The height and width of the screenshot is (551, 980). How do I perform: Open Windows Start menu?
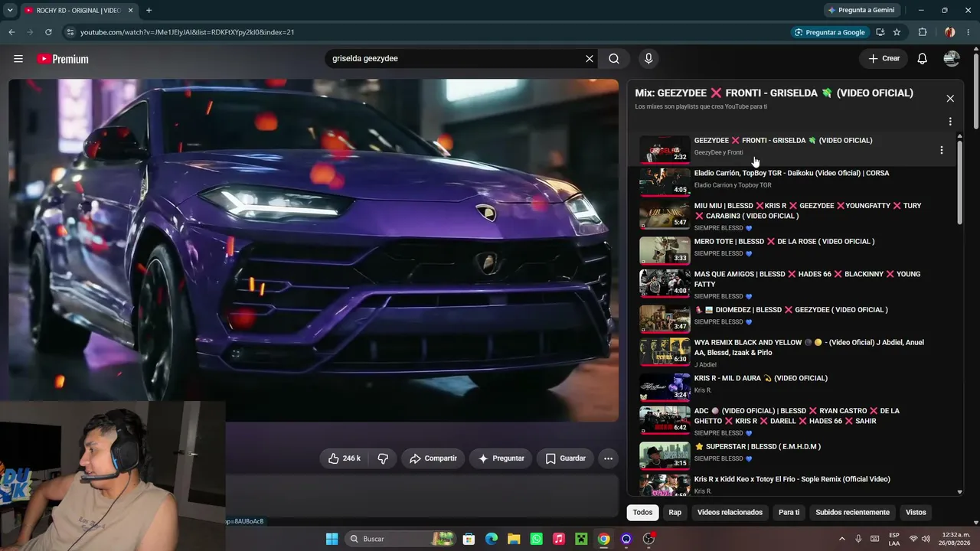point(332,539)
